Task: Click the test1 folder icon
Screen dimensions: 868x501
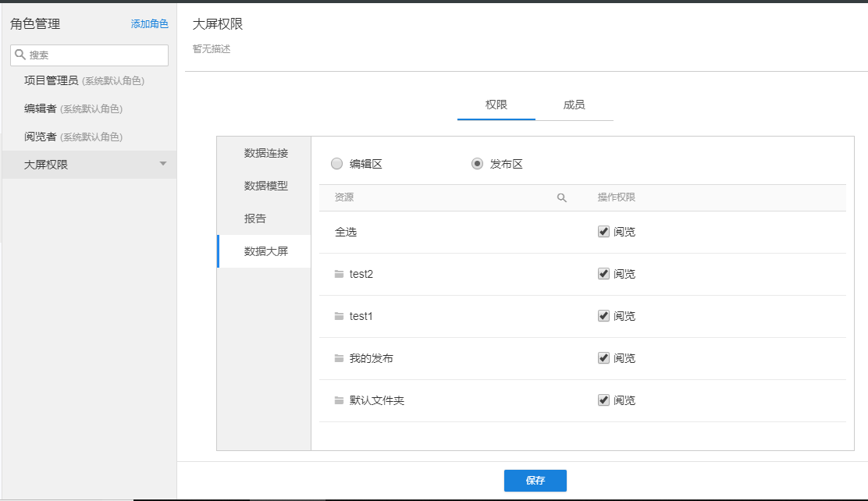Action: click(x=339, y=317)
